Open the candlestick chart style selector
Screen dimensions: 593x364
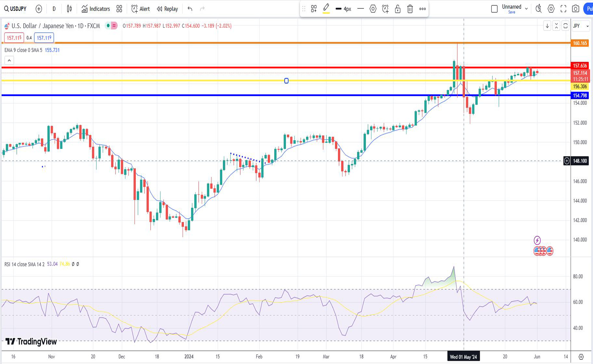pyautogui.click(x=69, y=9)
